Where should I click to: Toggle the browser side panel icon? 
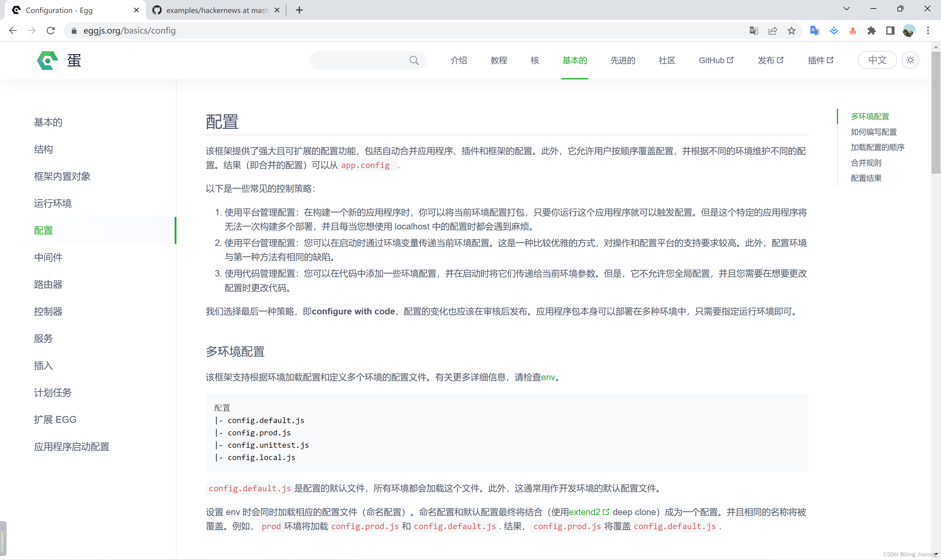[890, 31]
